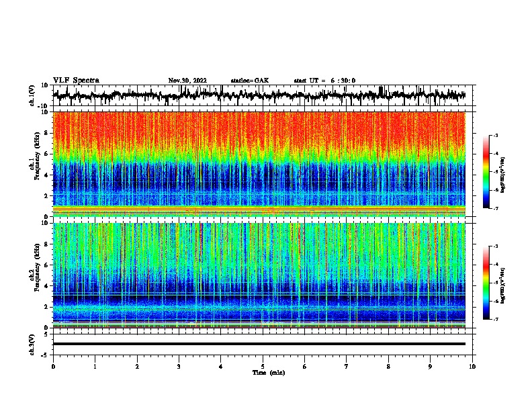This screenshot has height=411, width=532.
Task: Click the "6" kHz tick of ch.2 spectrogram
Action: [x=46, y=265]
